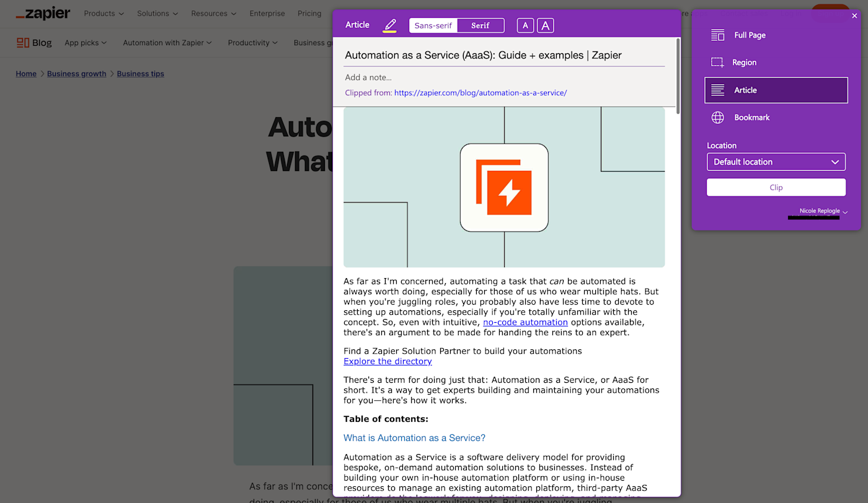Open the Default location dropdown

coord(776,162)
